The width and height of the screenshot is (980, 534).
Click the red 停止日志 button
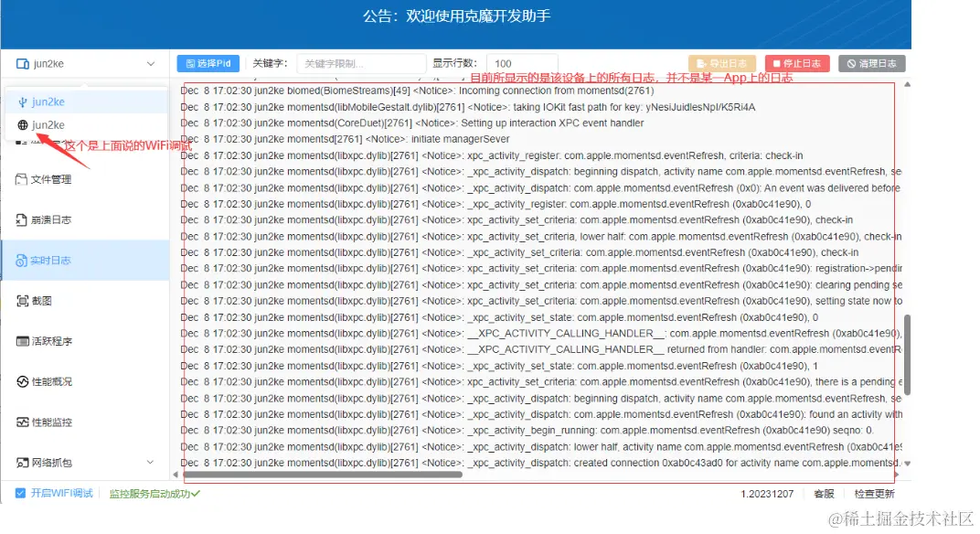tap(797, 63)
